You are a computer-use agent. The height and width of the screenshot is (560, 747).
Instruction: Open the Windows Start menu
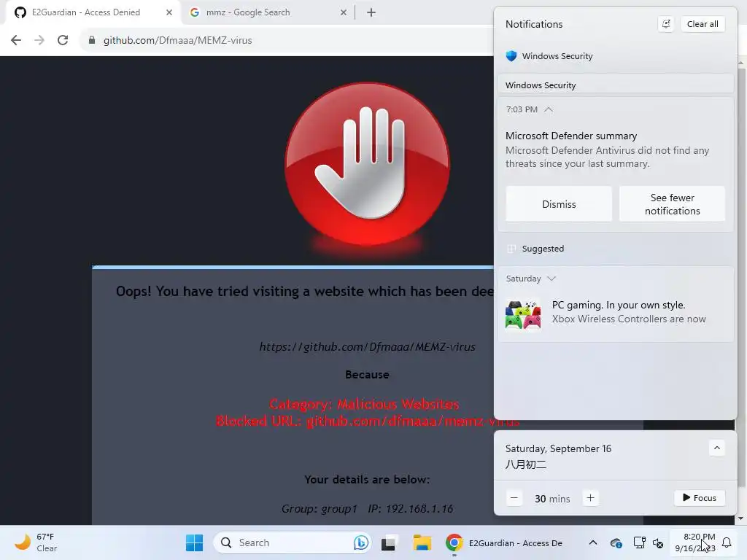click(x=194, y=542)
